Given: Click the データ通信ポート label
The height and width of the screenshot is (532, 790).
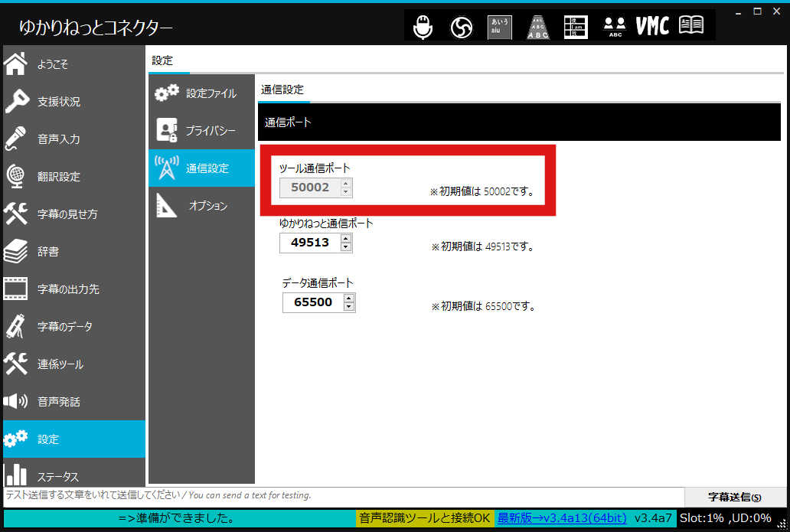Looking at the screenshot, I should (318, 283).
